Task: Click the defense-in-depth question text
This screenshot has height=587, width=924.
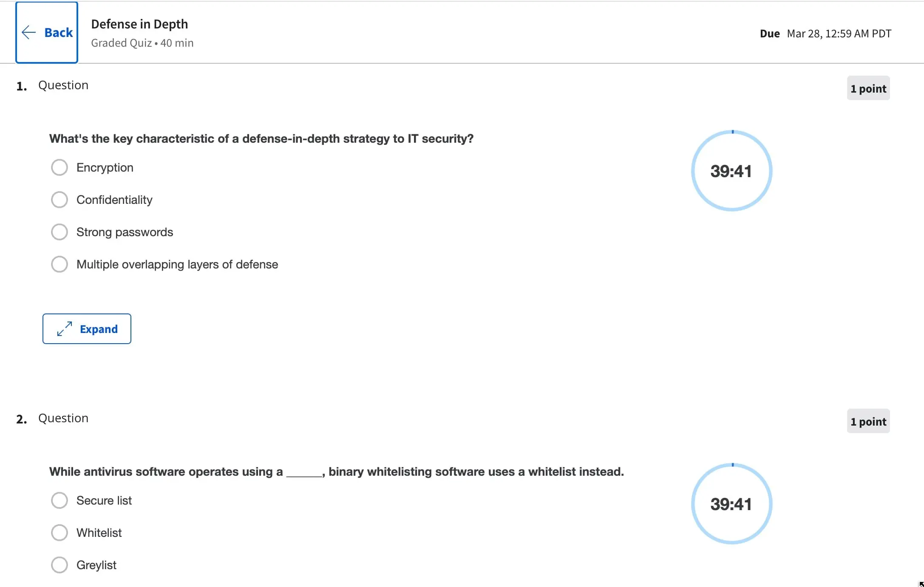Action: 261,138
